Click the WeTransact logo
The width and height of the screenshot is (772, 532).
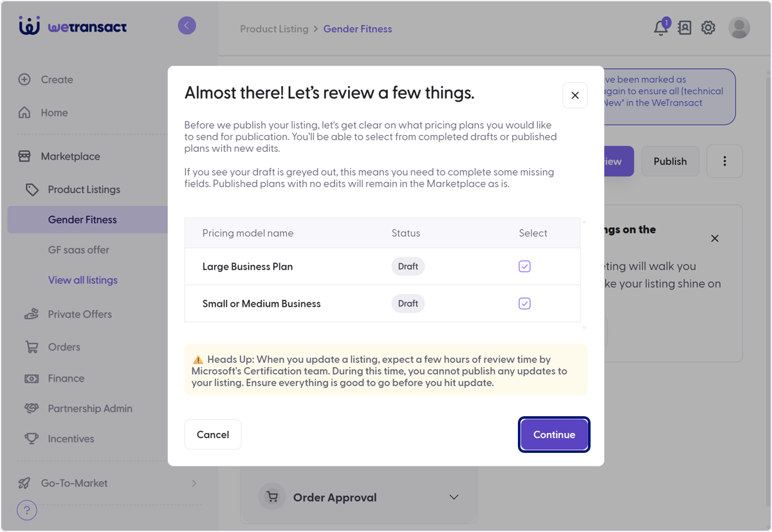tap(73, 26)
